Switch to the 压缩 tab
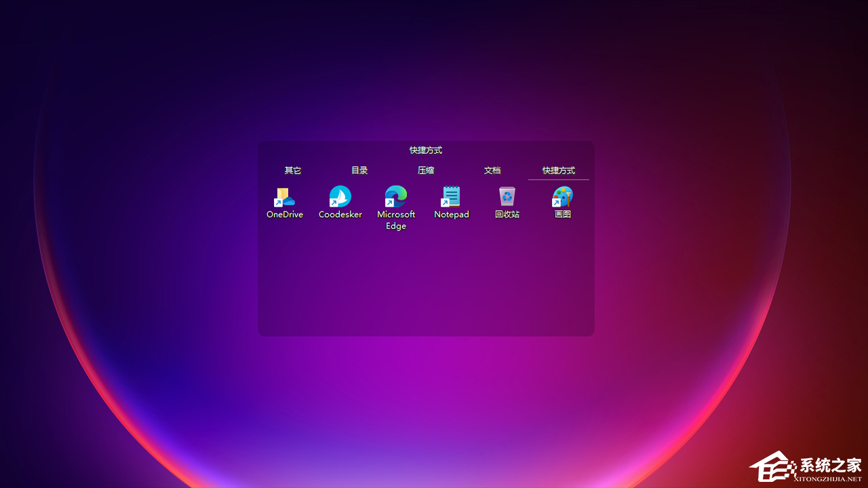 (x=426, y=171)
